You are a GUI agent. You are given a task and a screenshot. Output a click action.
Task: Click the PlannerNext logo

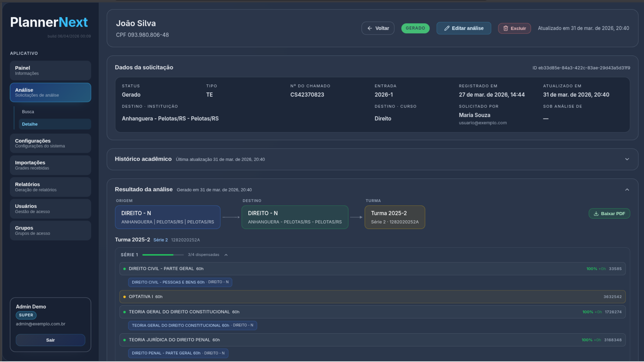click(x=49, y=22)
